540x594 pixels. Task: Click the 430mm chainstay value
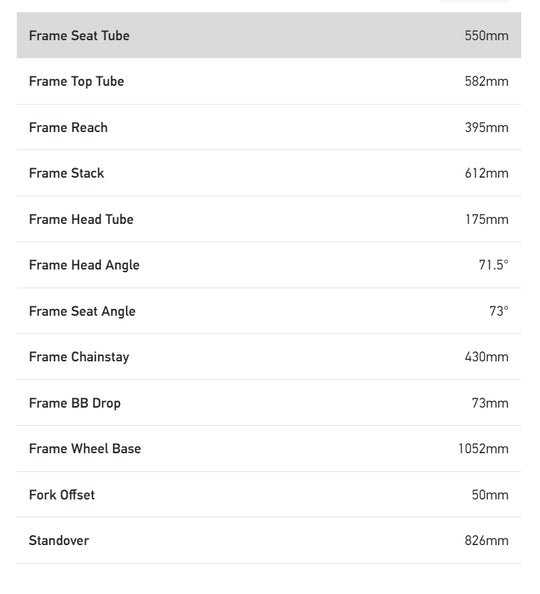(x=487, y=357)
